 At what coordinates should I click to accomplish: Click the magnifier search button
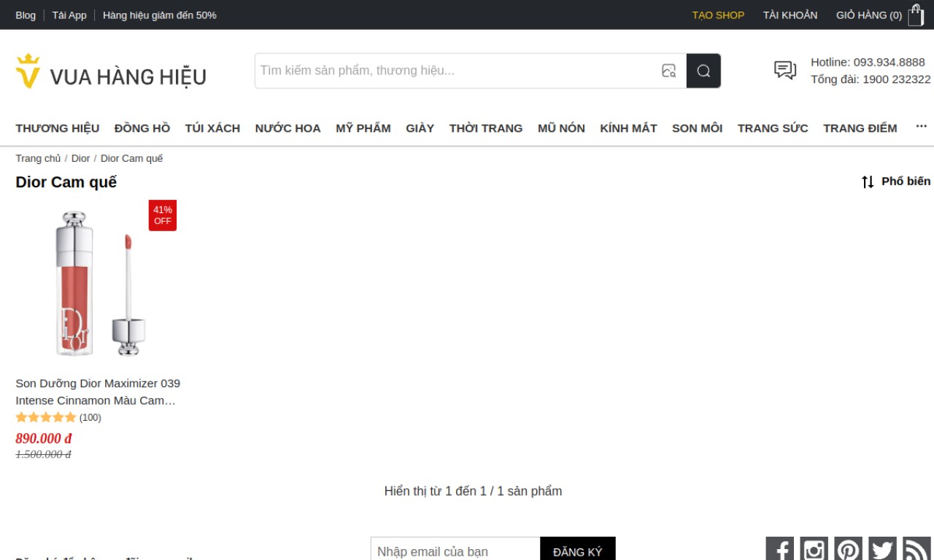pos(703,71)
